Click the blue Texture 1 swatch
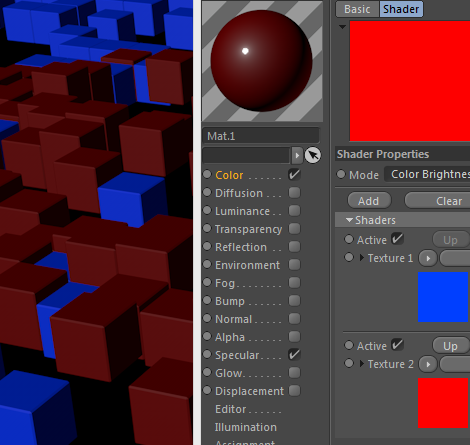 click(443, 297)
